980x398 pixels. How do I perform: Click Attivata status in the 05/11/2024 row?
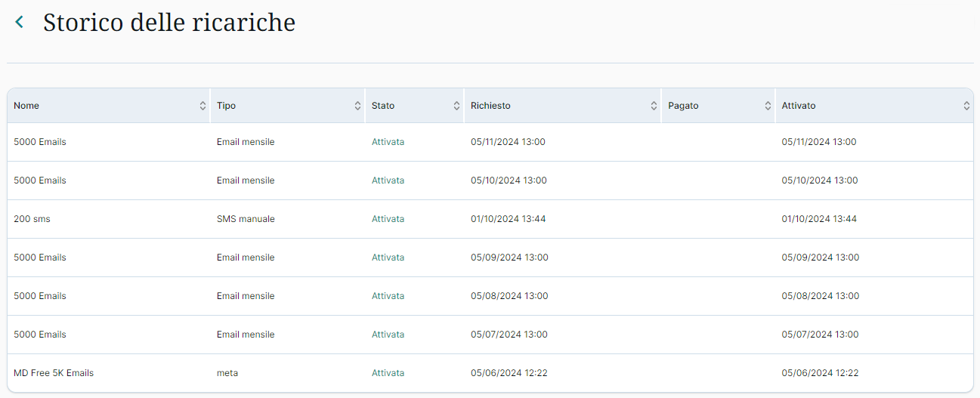coord(388,142)
